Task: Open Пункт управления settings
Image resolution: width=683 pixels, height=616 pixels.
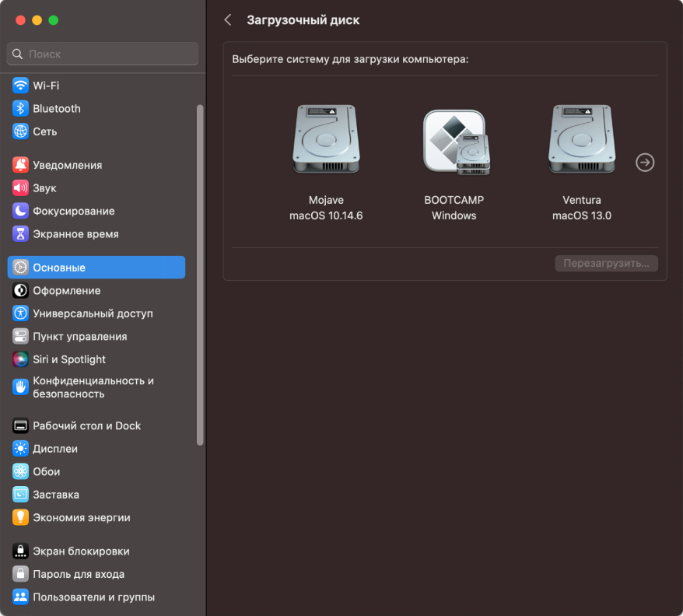Action: pos(79,337)
